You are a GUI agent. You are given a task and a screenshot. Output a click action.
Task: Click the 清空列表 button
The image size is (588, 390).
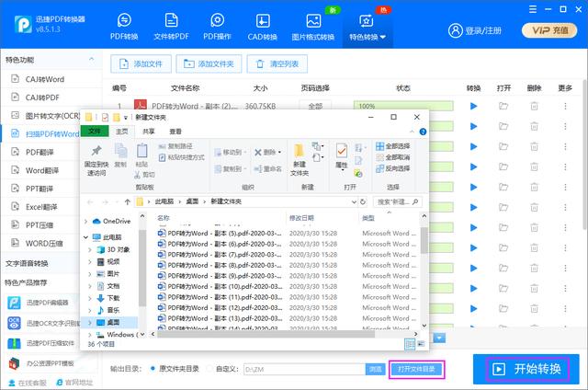click(277, 63)
